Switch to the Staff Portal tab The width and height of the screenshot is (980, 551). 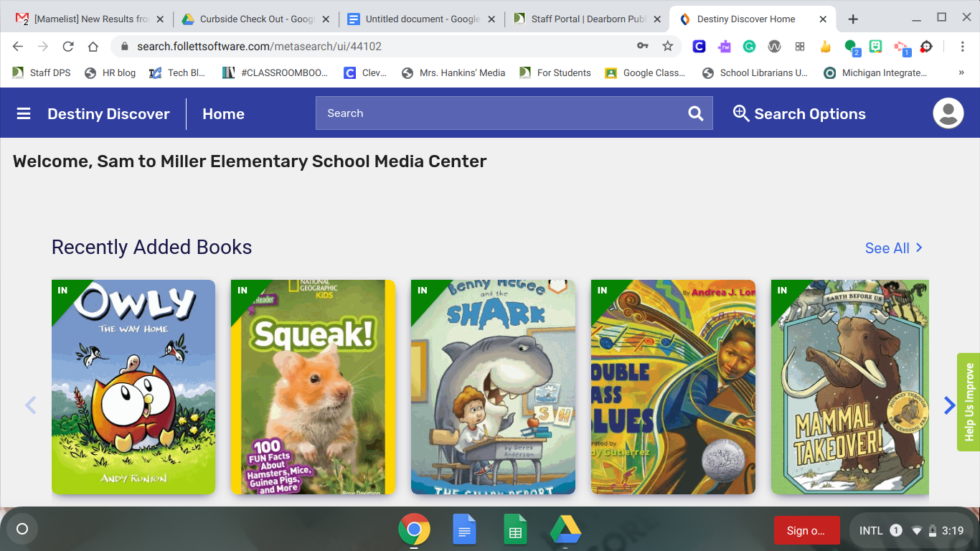tap(588, 19)
